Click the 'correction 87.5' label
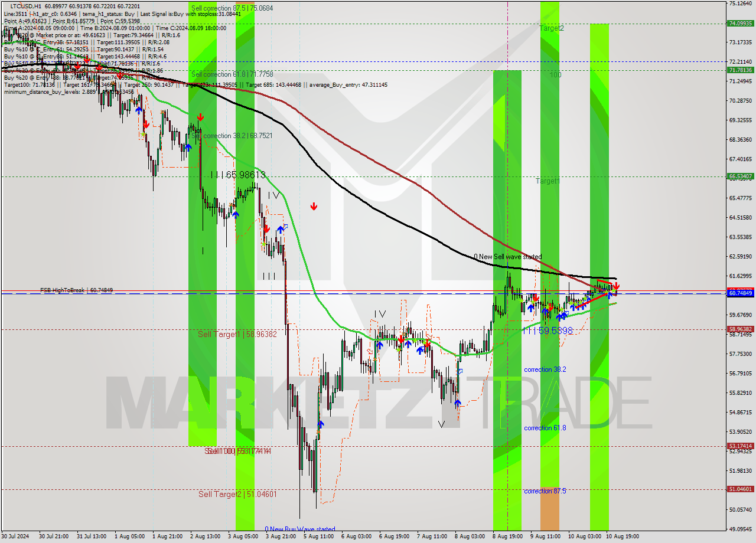The height and width of the screenshot is (543, 756). point(545,491)
